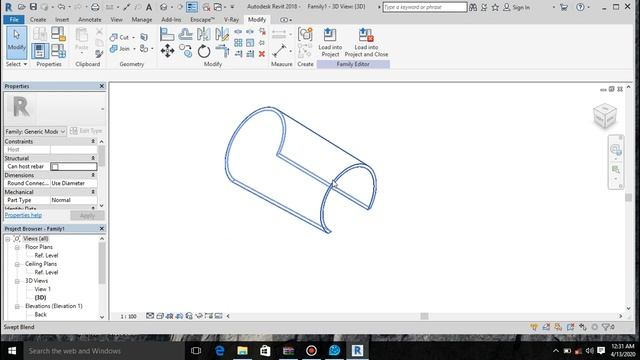Screen dimensions: 640x360
Task: Click the red Delete icon
Action: click(262, 54)
